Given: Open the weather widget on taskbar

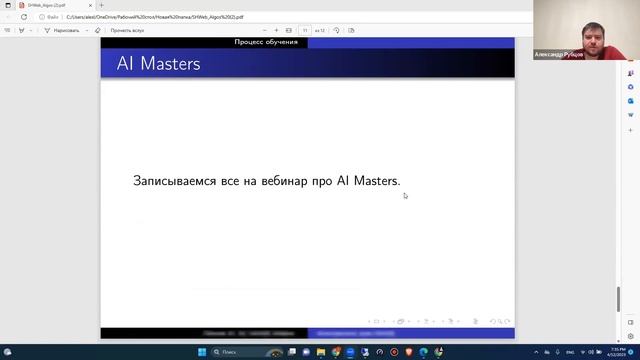Looking at the screenshot, I should point(7,352).
